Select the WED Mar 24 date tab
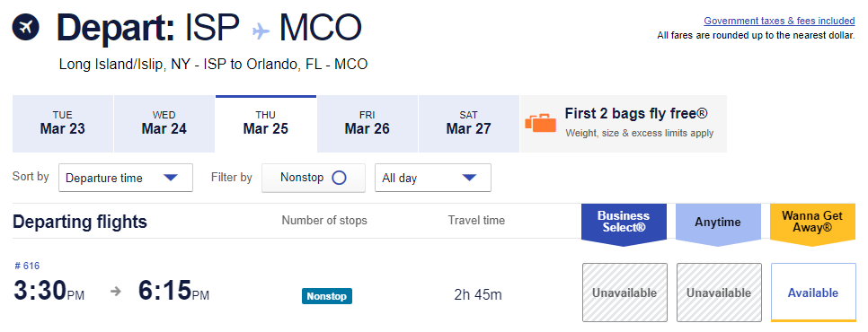This screenshot has width=868, height=332. (164, 124)
